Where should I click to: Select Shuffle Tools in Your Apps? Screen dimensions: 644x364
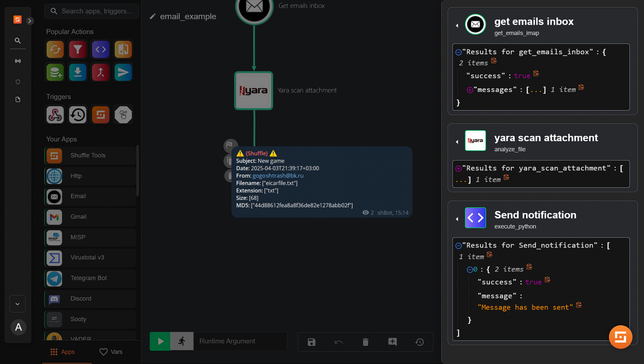coord(90,156)
